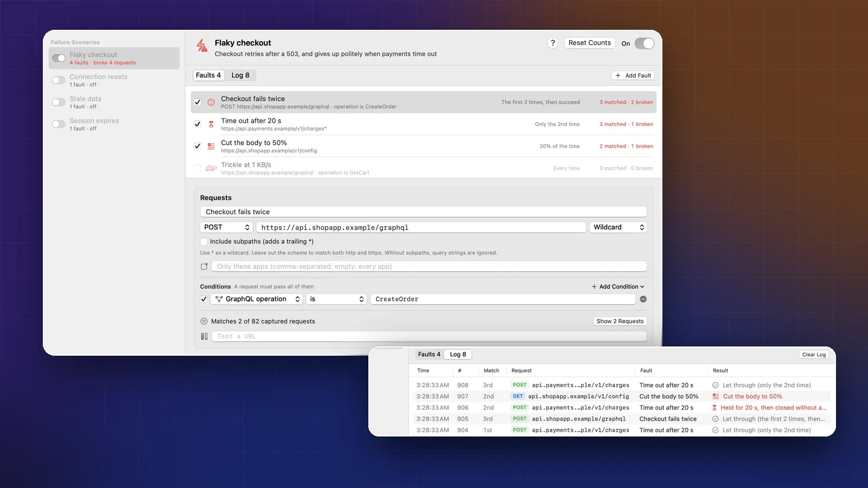
Task: Click the hourglass icon for Time out after 20 s
Action: click(211, 124)
